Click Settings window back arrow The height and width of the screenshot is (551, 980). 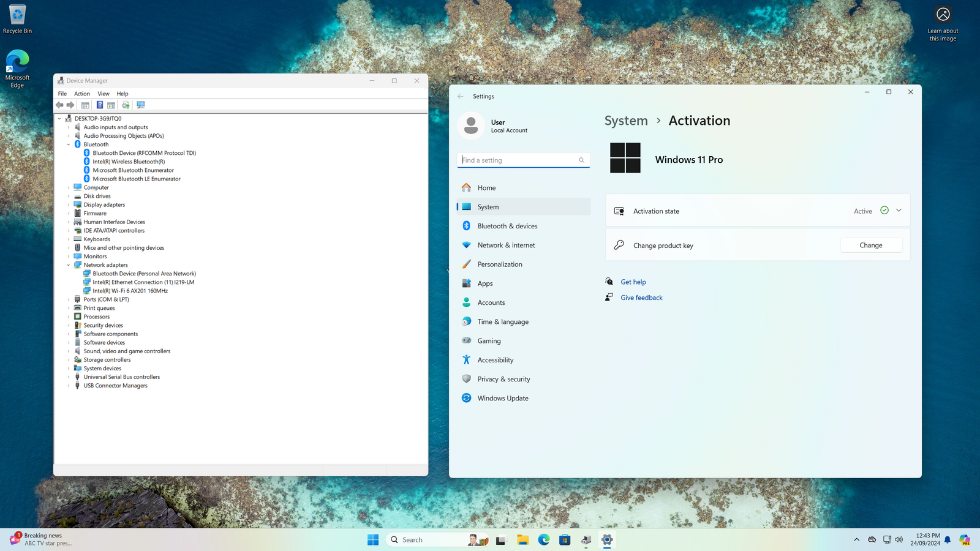[x=461, y=96]
